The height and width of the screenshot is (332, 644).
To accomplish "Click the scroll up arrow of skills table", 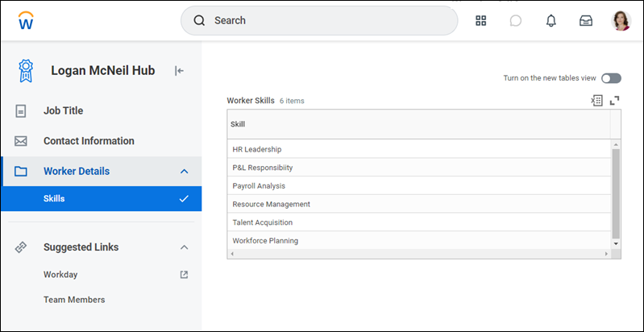I will (616, 144).
